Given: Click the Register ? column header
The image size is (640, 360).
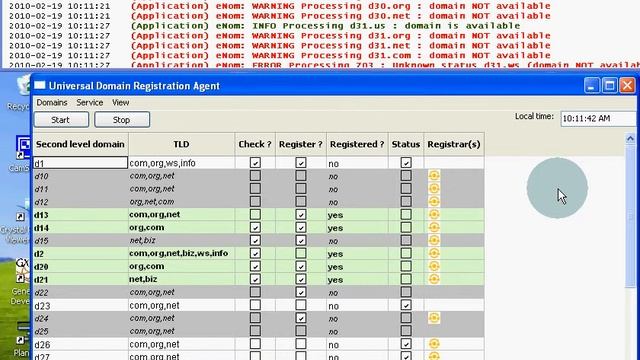Looking at the screenshot, I should 301,144.
